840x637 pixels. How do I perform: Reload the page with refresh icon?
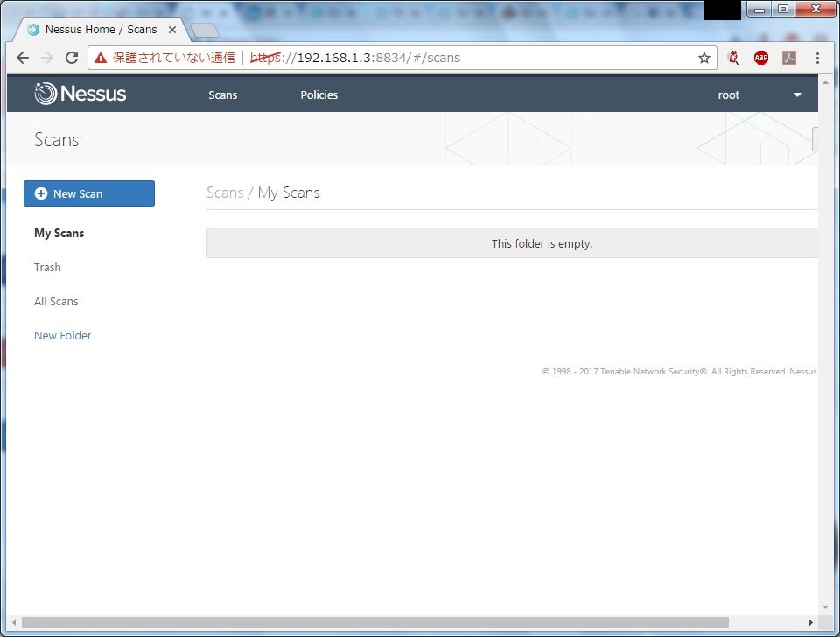click(x=72, y=58)
